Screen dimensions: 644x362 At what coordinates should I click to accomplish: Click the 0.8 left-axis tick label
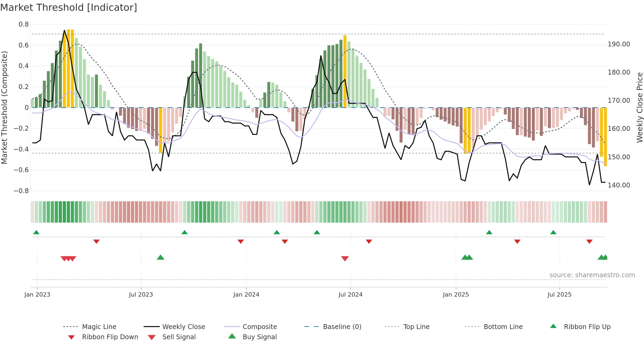pyautogui.click(x=24, y=24)
